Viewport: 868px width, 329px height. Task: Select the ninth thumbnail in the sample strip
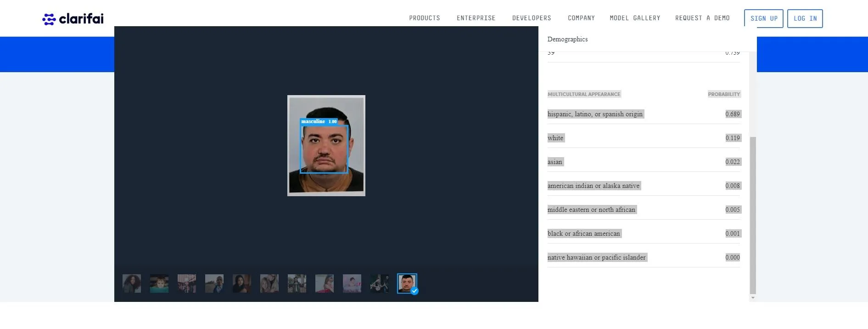[352, 284]
